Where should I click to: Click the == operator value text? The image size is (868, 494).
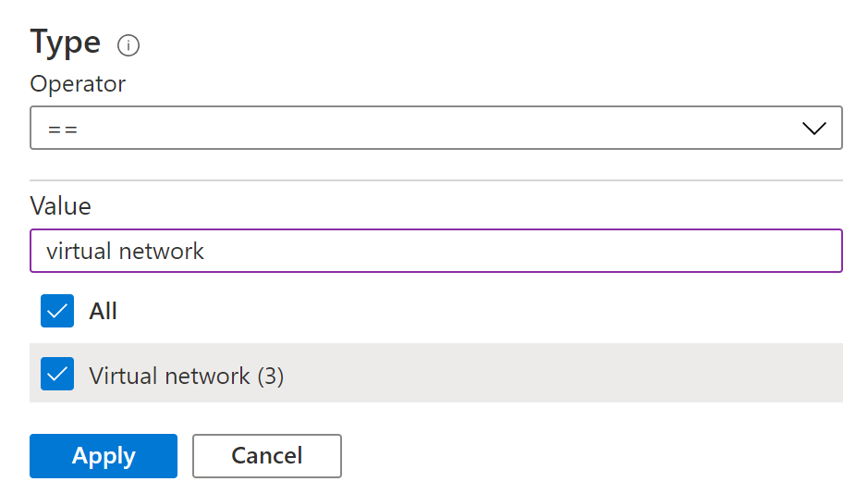click(x=63, y=129)
